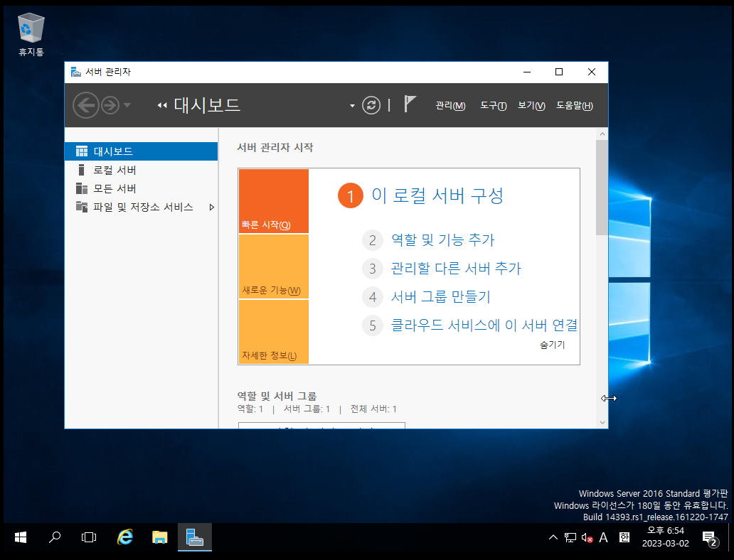
Task: Expand the 파일 및 저장소 서비스 arrow
Action: click(x=211, y=208)
